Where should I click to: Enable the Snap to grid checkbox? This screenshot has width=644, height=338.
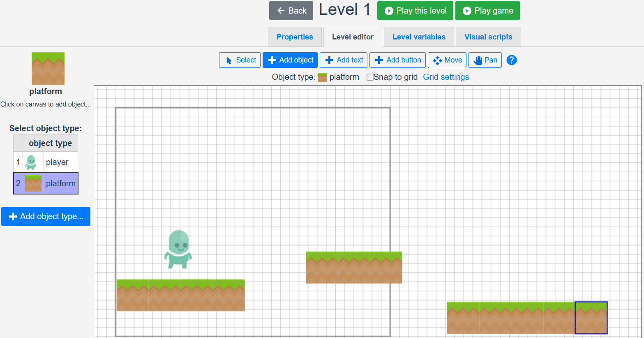(x=370, y=77)
